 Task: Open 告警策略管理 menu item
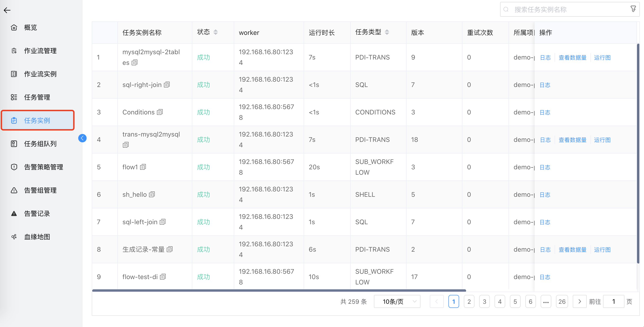pos(44,167)
